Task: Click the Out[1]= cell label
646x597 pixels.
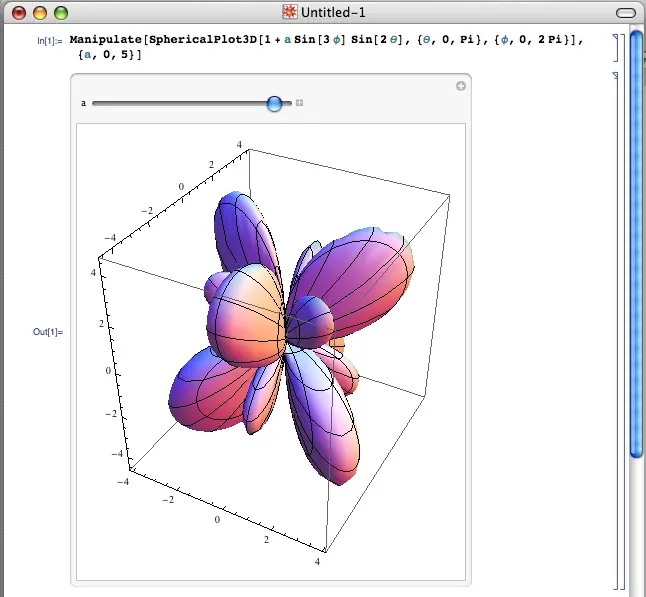Action: point(47,331)
